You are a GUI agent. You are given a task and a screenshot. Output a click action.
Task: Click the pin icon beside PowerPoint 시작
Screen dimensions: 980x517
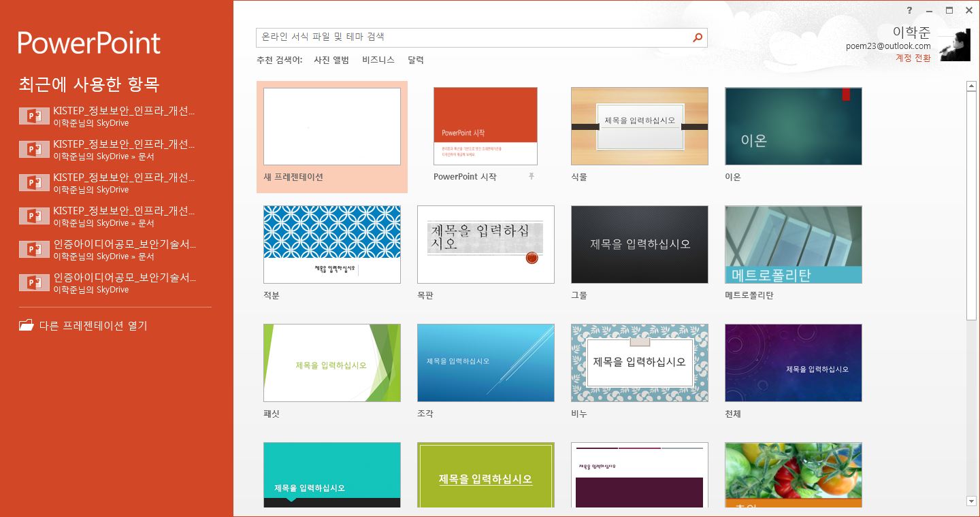532,176
